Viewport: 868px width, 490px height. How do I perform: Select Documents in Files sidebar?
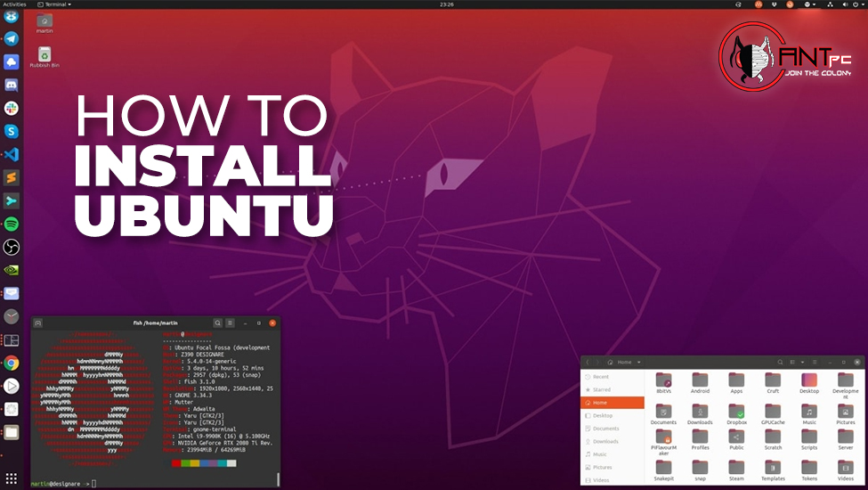pos(612,429)
